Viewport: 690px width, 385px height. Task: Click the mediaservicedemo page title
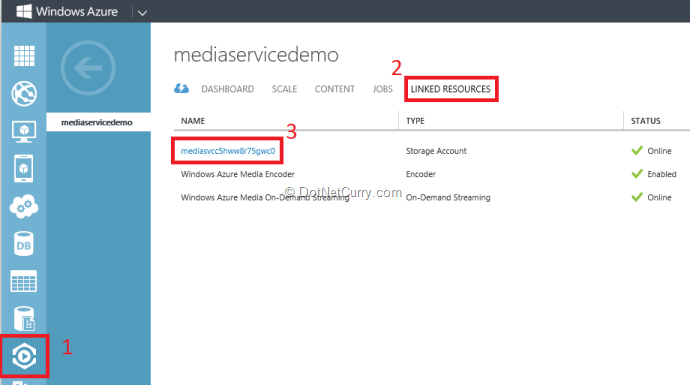coord(257,55)
